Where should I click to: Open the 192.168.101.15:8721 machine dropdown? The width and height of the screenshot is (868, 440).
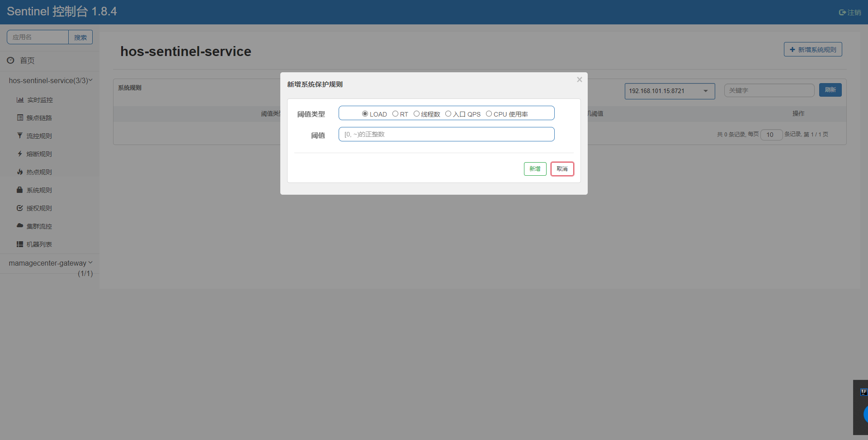point(669,91)
